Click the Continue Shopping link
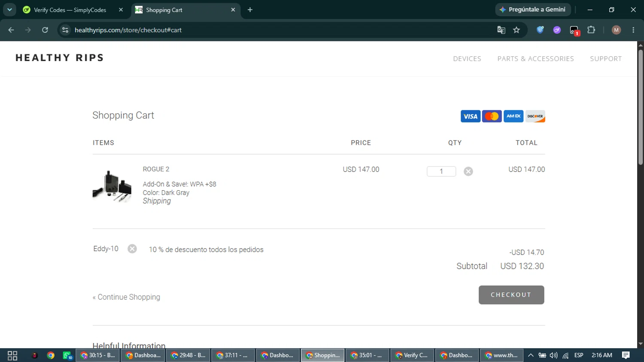The image size is (644, 362). (126, 297)
